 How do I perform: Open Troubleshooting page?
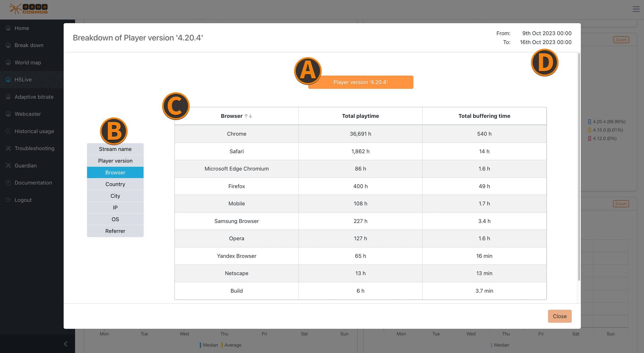point(35,148)
